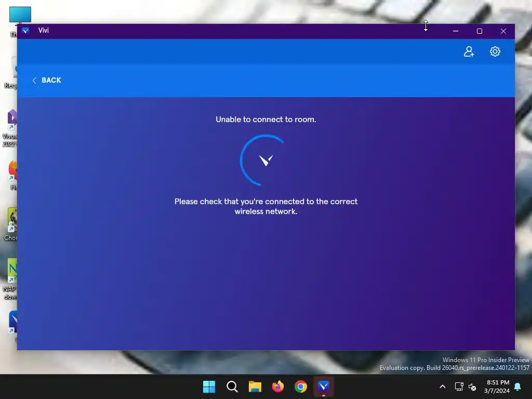
Task: Click the Vivi title text
Action: [x=44, y=31]
